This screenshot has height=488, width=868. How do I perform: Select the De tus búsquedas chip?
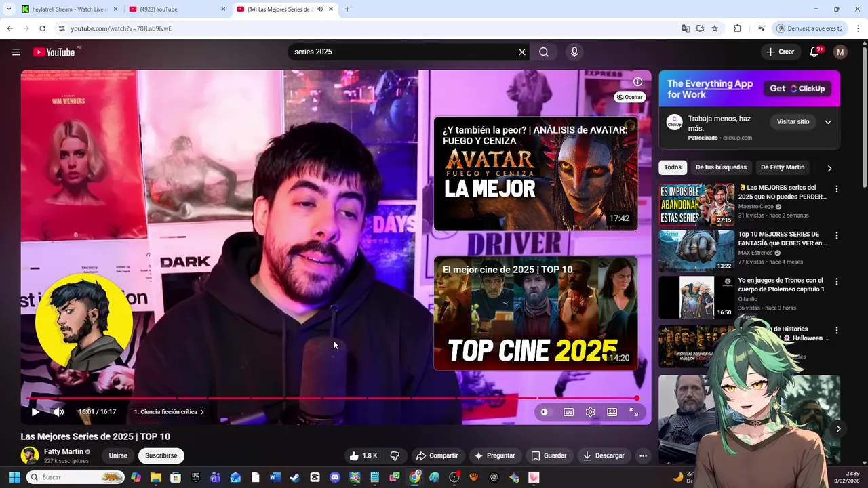(x=721, y=167)
